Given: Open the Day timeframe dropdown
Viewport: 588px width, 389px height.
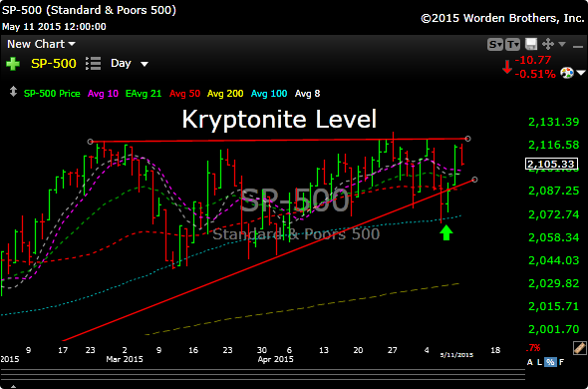Looking at the screenshot, I should (129, 64).
